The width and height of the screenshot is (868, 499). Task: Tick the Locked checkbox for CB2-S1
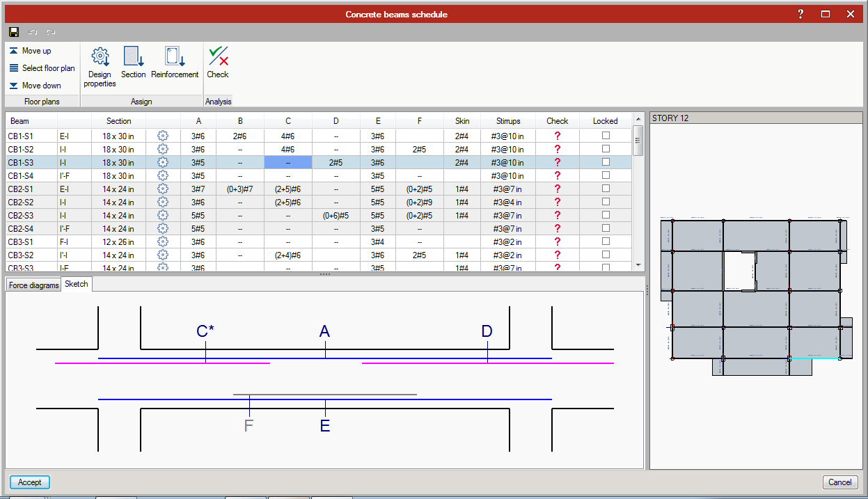pos(606,189)
